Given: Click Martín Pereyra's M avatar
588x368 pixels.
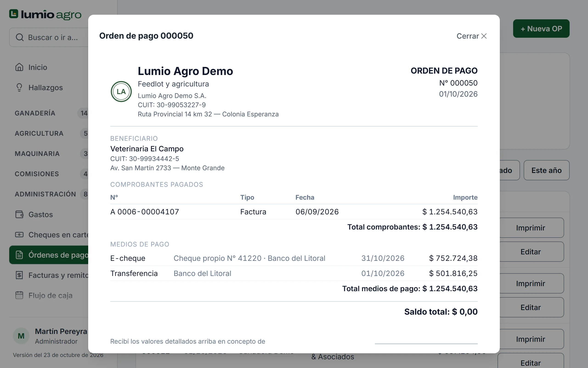Looking at the screenshot, I should click(21, 336).
